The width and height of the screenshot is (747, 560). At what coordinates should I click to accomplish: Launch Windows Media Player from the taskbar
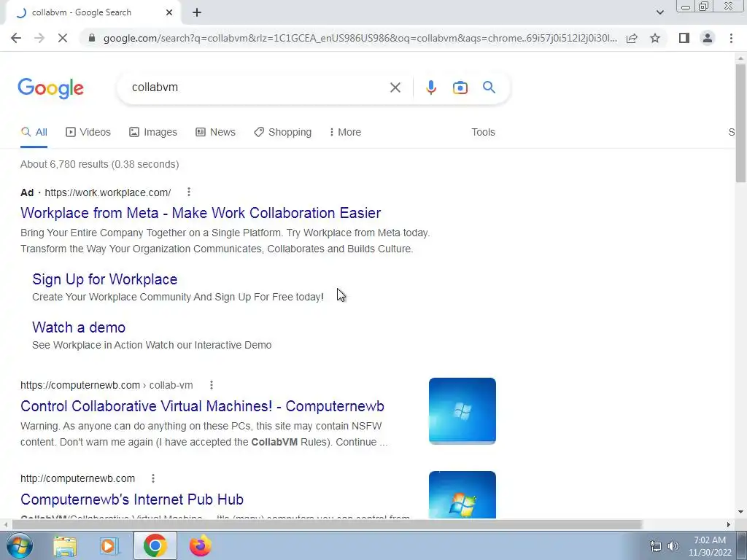point(109,546)
